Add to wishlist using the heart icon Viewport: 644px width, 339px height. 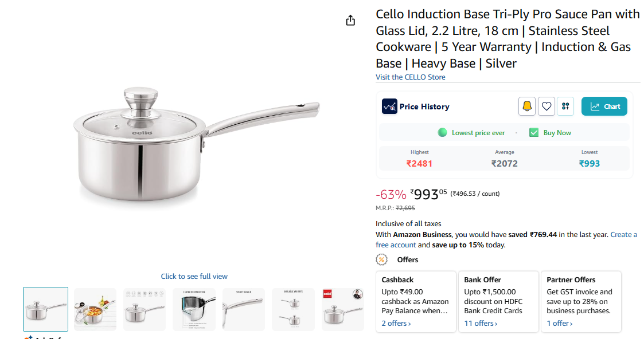(547, 107)
